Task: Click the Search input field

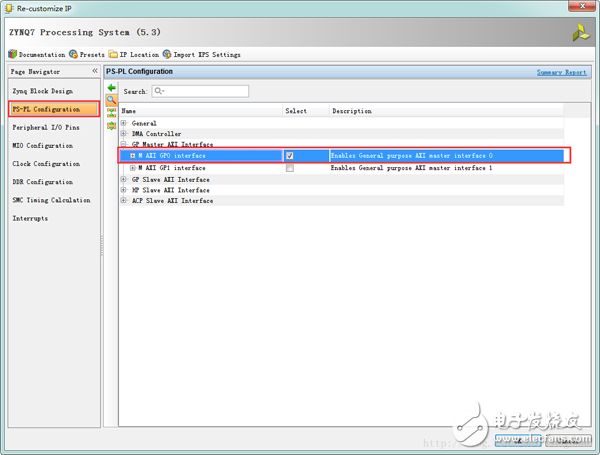Action: 200,91
